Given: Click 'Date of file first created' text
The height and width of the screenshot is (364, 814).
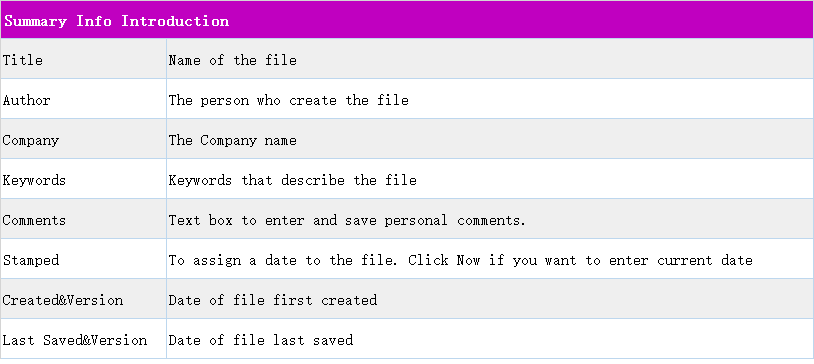Looking at the screenshot, I should [273, 300].
